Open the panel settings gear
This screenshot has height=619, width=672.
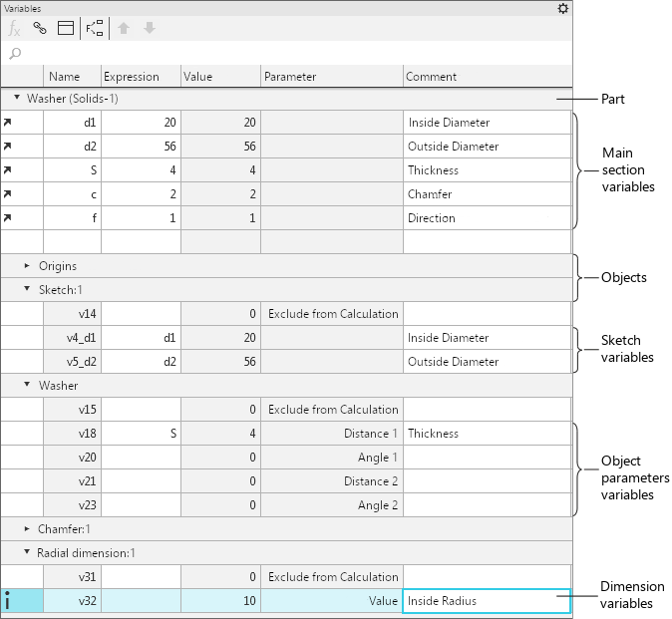click(563, 8)
